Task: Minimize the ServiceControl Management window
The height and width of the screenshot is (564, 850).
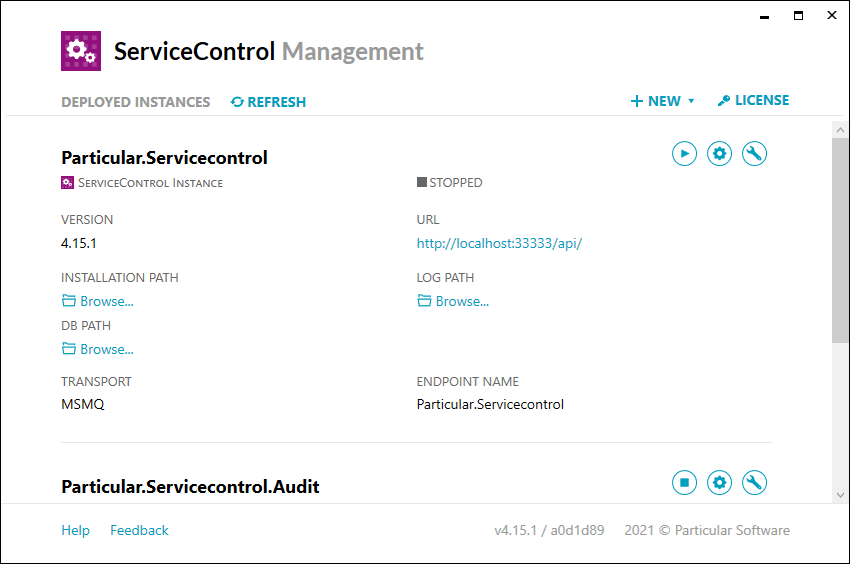Action: pos(764,16)
